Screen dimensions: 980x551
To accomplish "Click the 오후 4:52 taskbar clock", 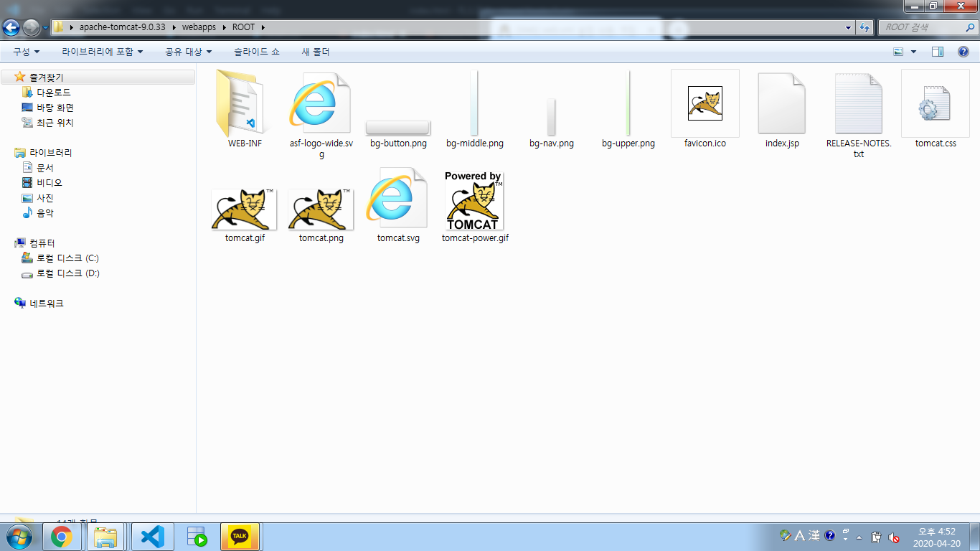I will coord(937,537).
